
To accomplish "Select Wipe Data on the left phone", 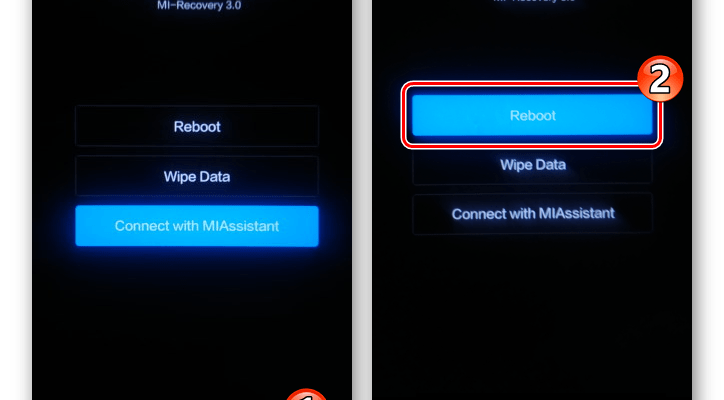I will pyautogui.click(x=197, y=176).
